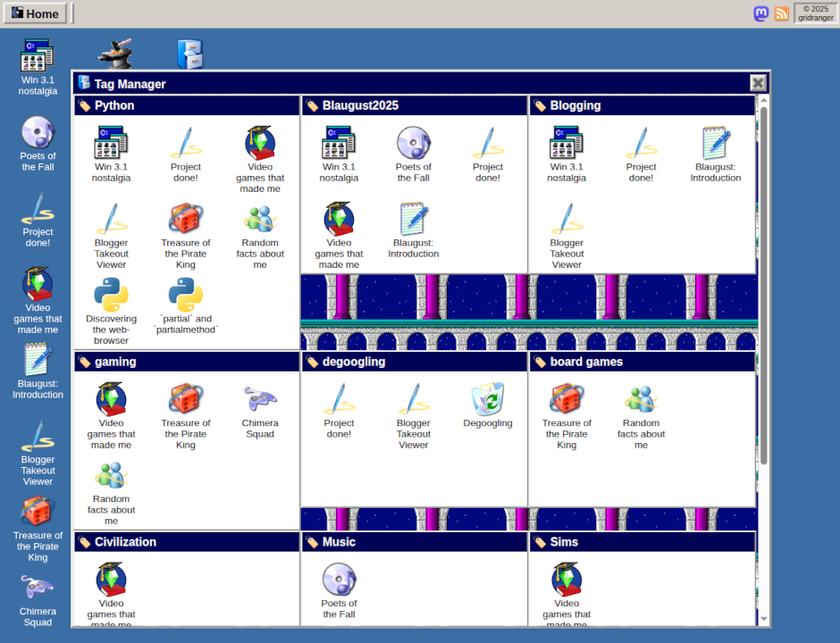This screenshot has width=840, height=643.
Task: Open Blaugust: Introduction under Blogging
Action: pyautogui.click(x=715, y=154)
